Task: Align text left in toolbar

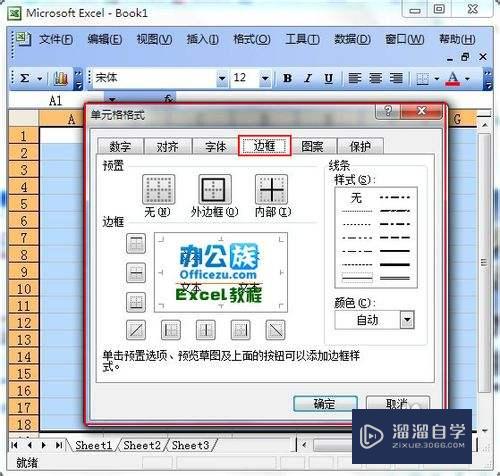Action: (355, 78)
